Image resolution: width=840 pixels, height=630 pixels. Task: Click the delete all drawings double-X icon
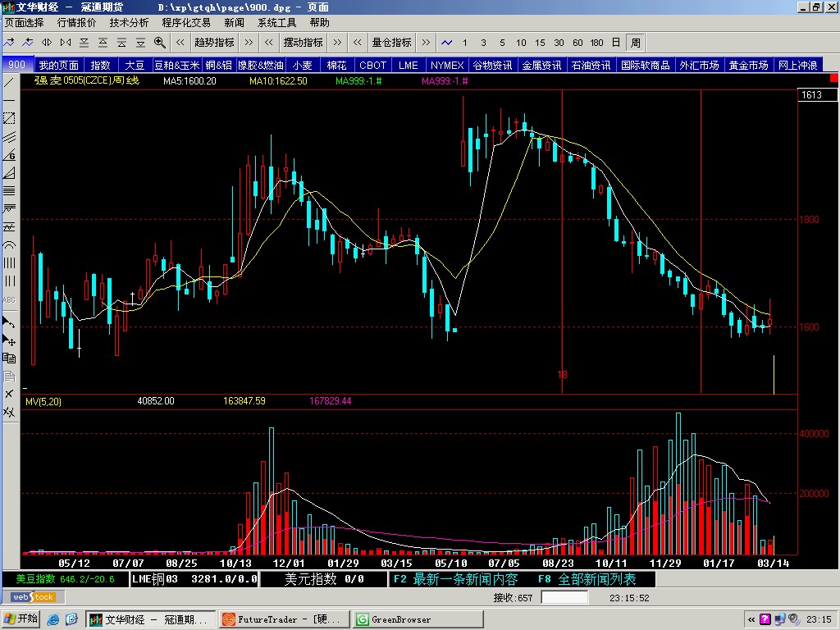point(9,412)
